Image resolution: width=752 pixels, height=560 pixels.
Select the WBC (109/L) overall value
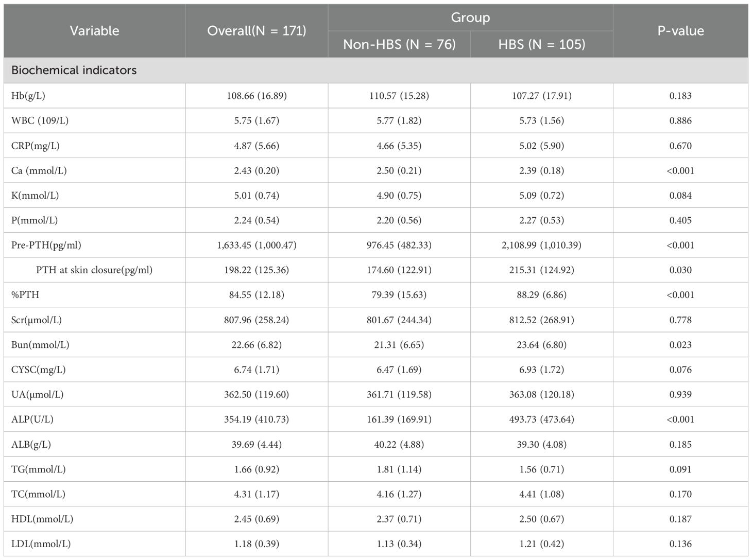pos(257,120)
